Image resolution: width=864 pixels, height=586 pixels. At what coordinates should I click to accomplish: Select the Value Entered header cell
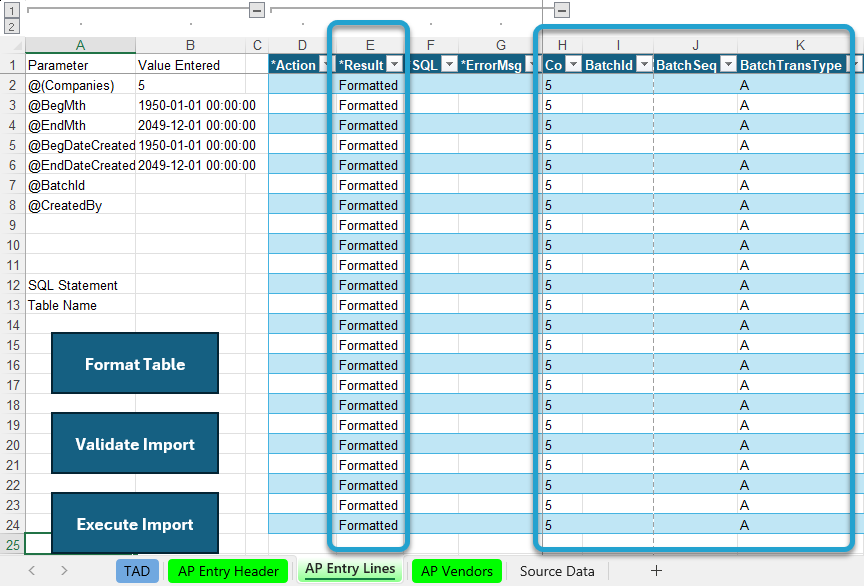[x=191, y=65]
